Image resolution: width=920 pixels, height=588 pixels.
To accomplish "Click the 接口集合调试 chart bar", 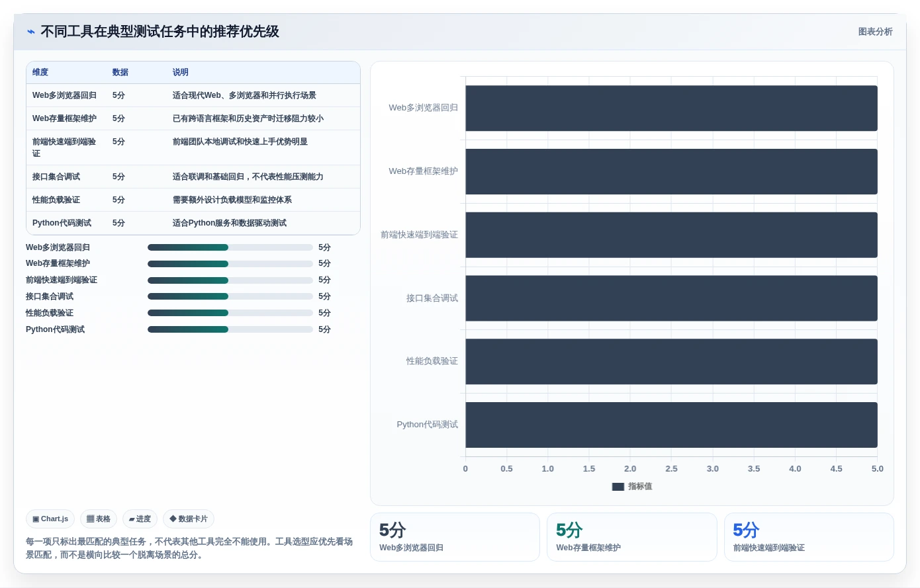I will tap(671, 298).
